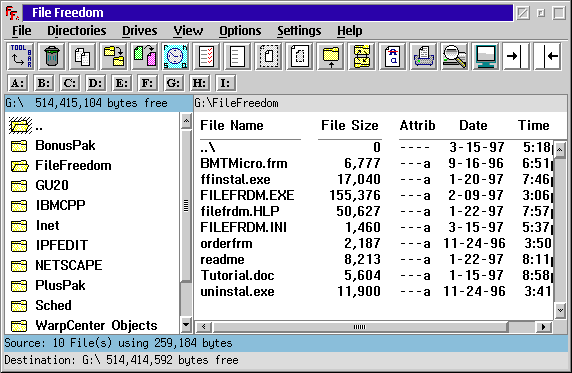
Task: Switch to drive G:
Action: point(173,83)
